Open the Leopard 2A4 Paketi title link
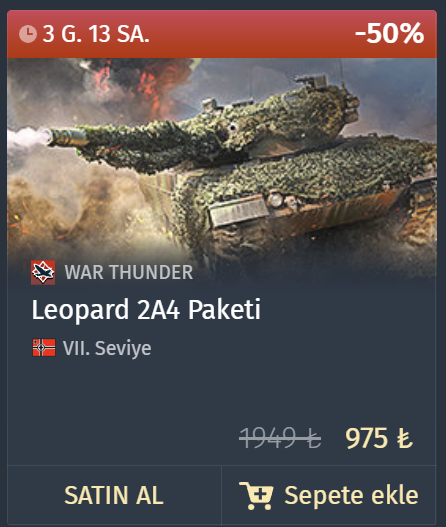The height and width of the screenshot is (527, 446). point(146,309)
